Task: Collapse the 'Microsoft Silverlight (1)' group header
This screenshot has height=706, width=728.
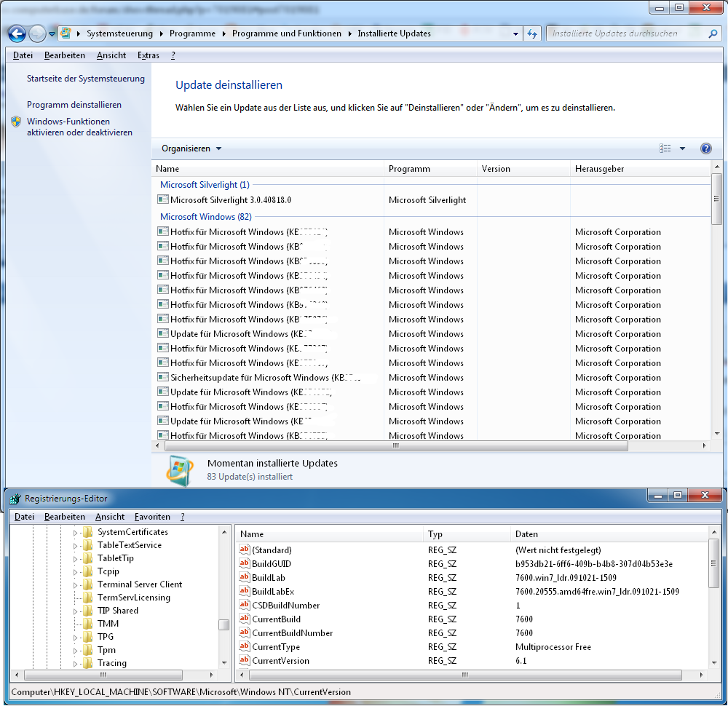Action: [x=205, y=185]
